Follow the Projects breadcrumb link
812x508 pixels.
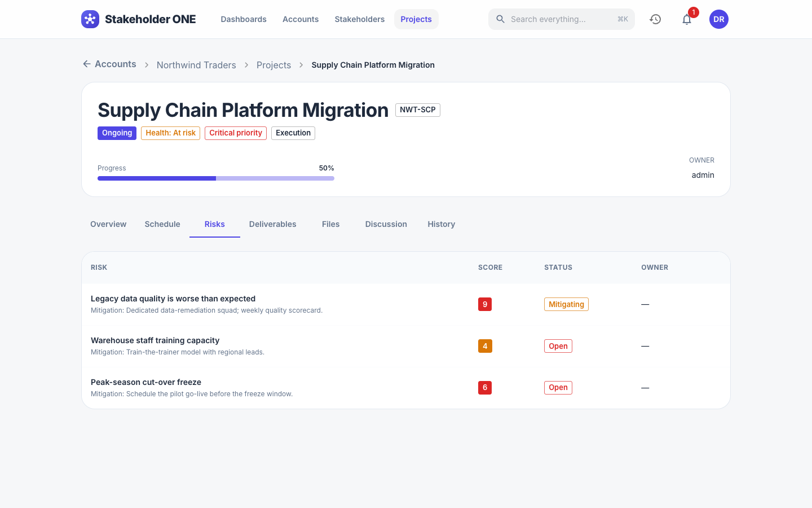(x=274, y=65)
